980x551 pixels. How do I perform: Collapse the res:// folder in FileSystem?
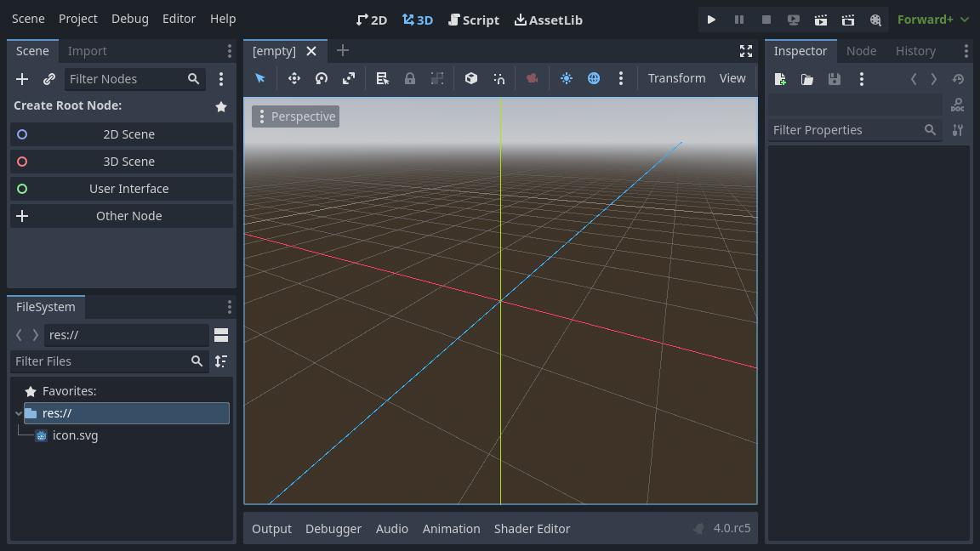click(18, 412)
